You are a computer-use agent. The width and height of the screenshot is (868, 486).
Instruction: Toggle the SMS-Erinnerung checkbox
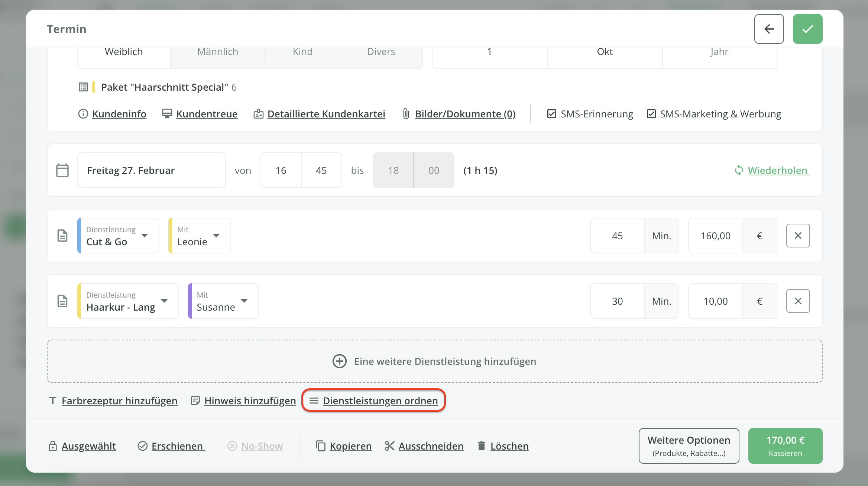pyautogui.click(x=552, y=114)
